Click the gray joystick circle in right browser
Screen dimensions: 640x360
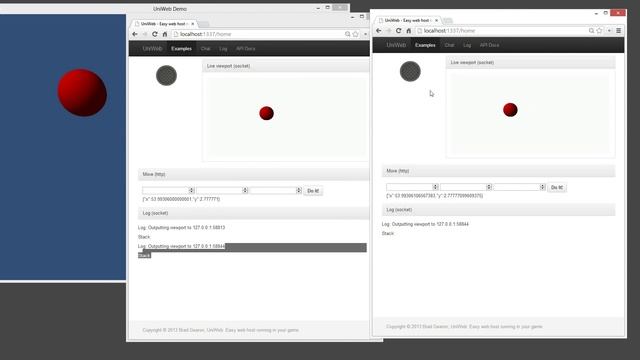pos(410,71)
